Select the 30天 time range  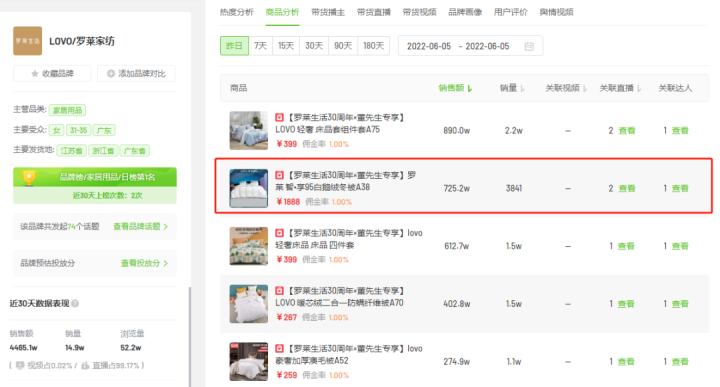pyautogui.click(x=314, y=46)
